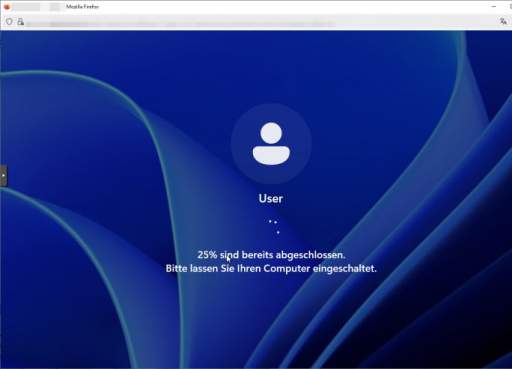This screenshot has height=369, width=512.
Task: Minimize the Firefox window
Action: click(x=494, y=6)
